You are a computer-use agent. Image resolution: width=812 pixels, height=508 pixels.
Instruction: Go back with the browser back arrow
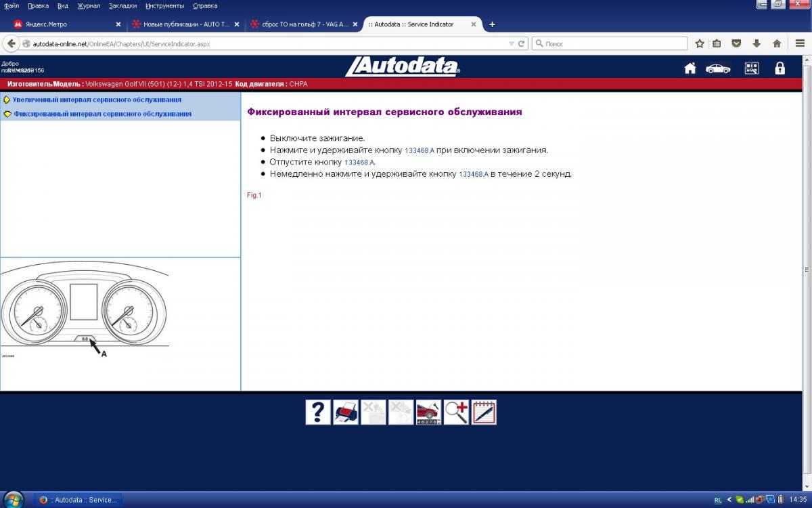coord(11,43)
